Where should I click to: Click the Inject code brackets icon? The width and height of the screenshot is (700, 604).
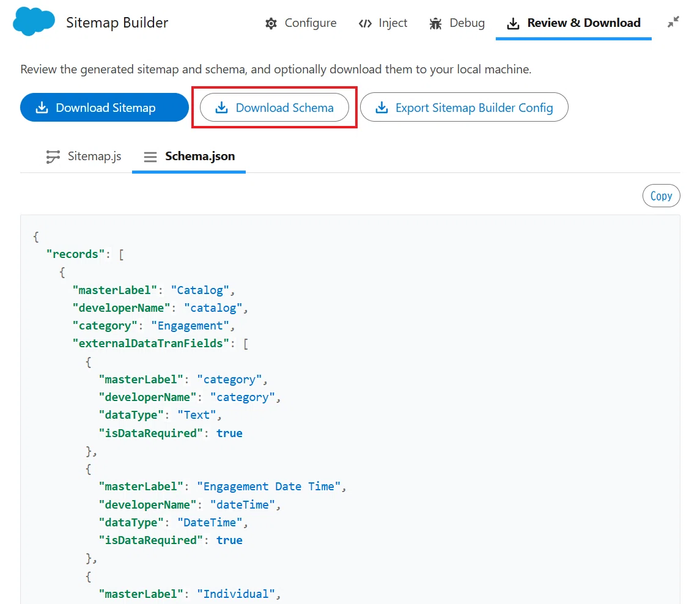tap(365, 23)
